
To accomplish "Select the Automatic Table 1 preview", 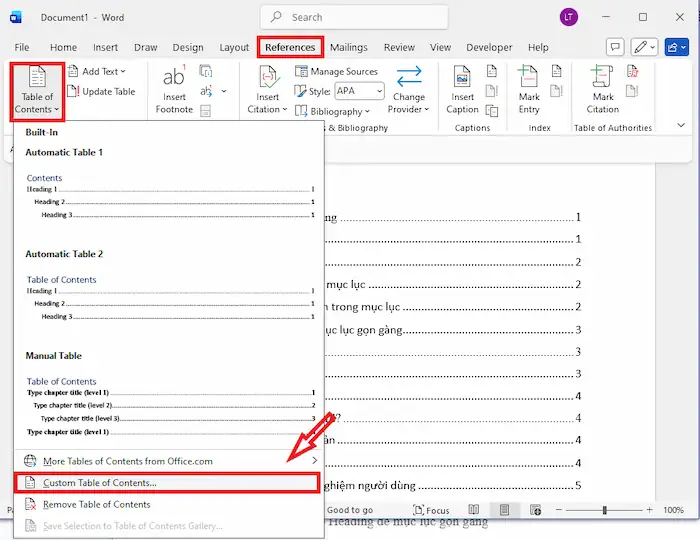I will [x=170, y=196].
